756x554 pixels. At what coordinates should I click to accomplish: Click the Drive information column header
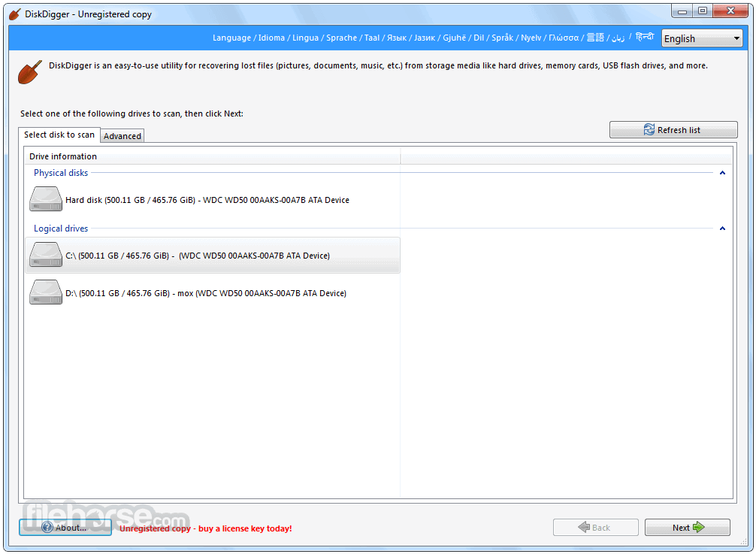pyautogui.click(x=63, y=156)
